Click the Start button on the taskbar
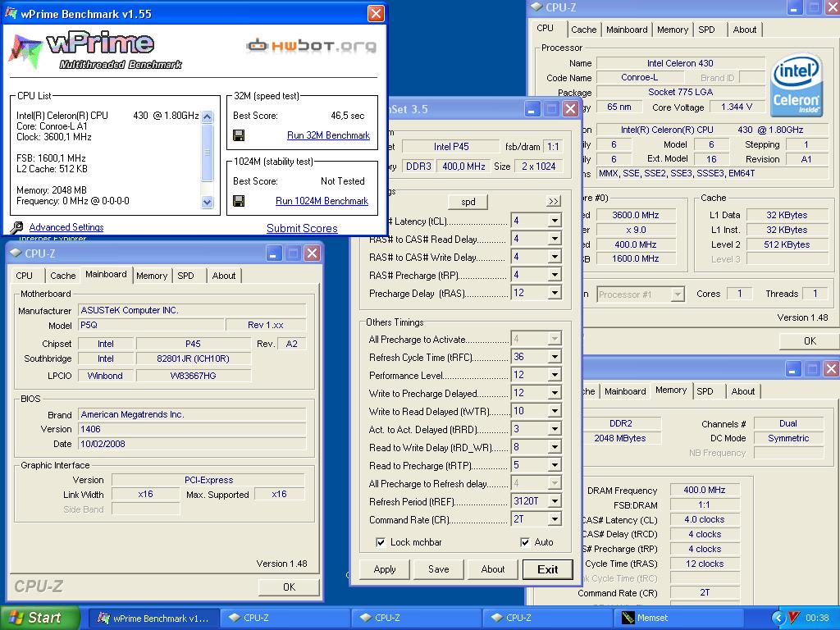The image size is (840, 630). click(39, 618)
